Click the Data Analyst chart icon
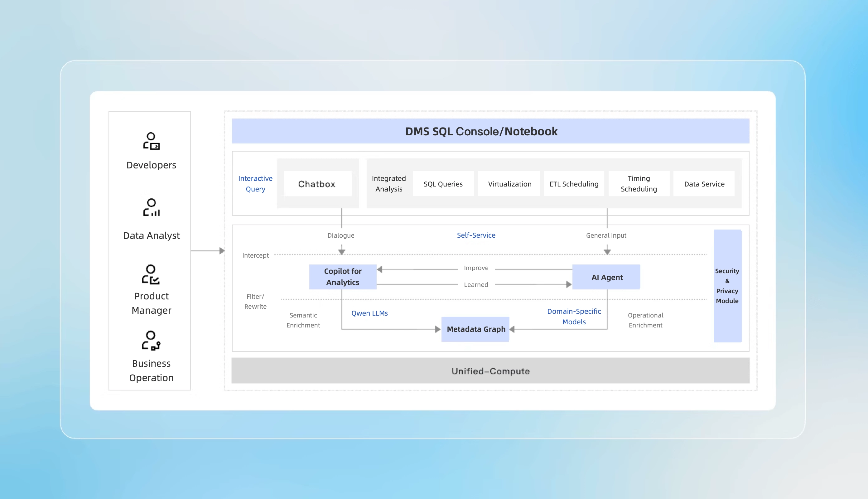Image resolution: width=868 pixels, height=499 pixels. point(151,207)
